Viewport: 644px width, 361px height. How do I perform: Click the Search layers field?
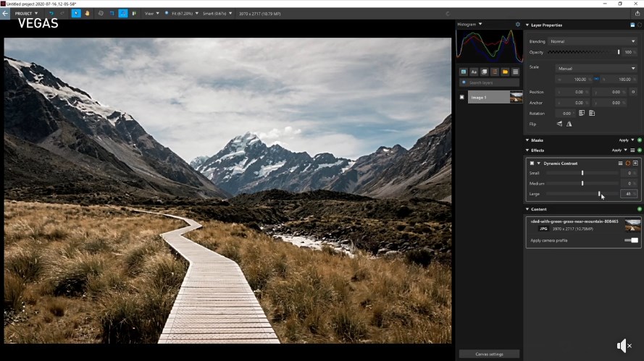point(489,82)
